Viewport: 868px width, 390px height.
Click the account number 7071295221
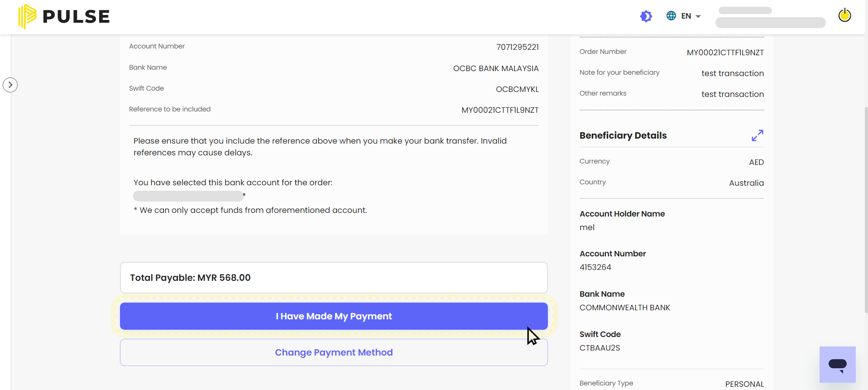(x=518, y=47)
